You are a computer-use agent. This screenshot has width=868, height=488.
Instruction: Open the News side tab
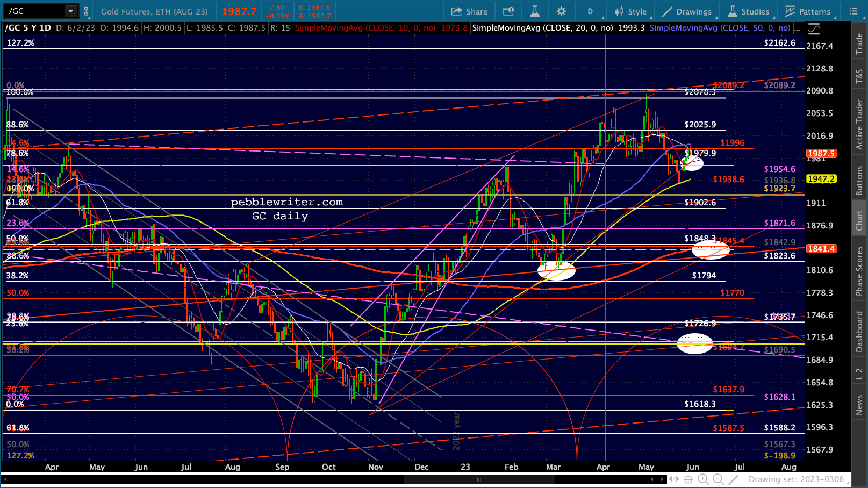[x=859, y=405]
